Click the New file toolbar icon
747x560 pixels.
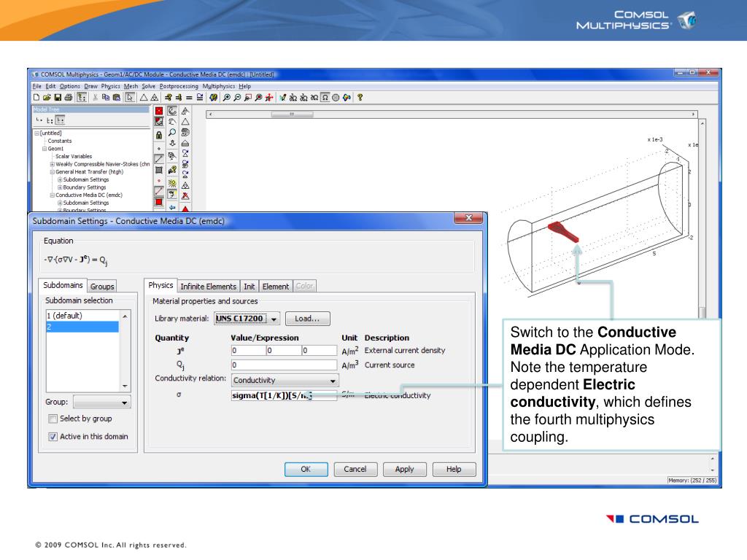pos(36,98)
